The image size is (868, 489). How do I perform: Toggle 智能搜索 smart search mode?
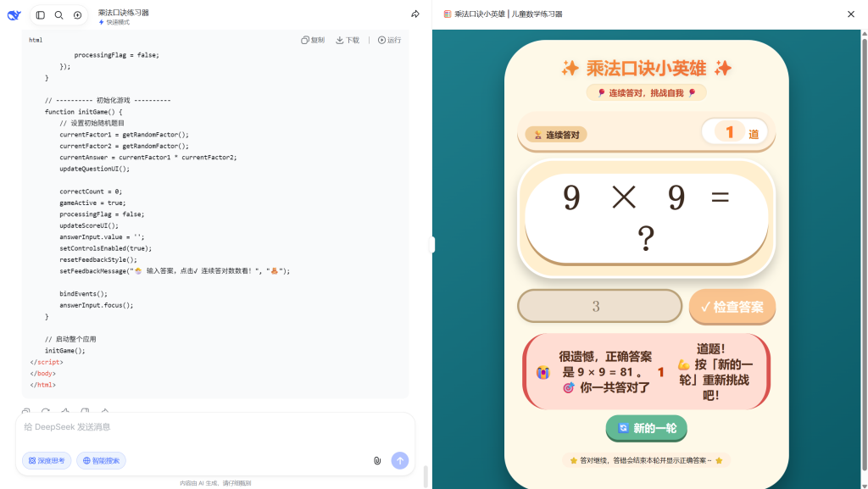102,460
